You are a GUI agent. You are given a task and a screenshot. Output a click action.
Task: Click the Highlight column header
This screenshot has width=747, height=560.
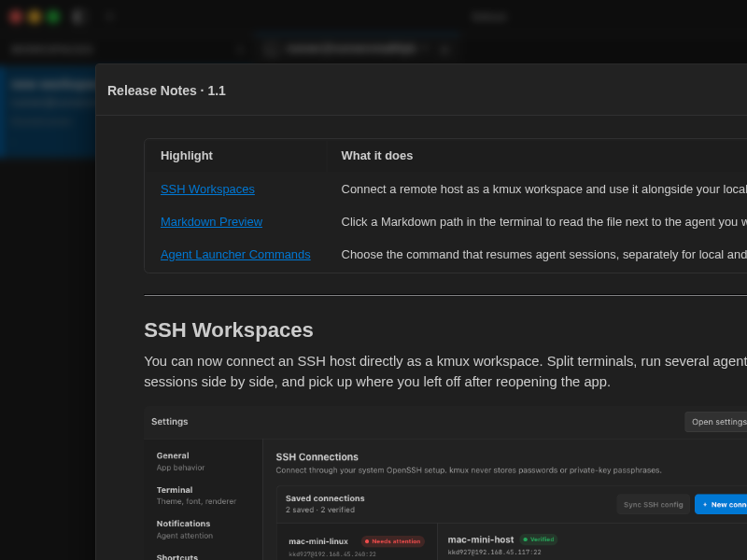click(x=186, y=156)
